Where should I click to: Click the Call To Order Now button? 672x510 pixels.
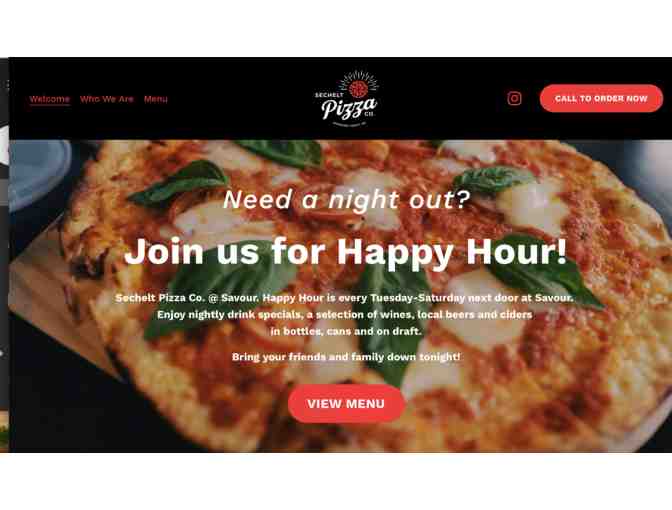click(601, 99)
